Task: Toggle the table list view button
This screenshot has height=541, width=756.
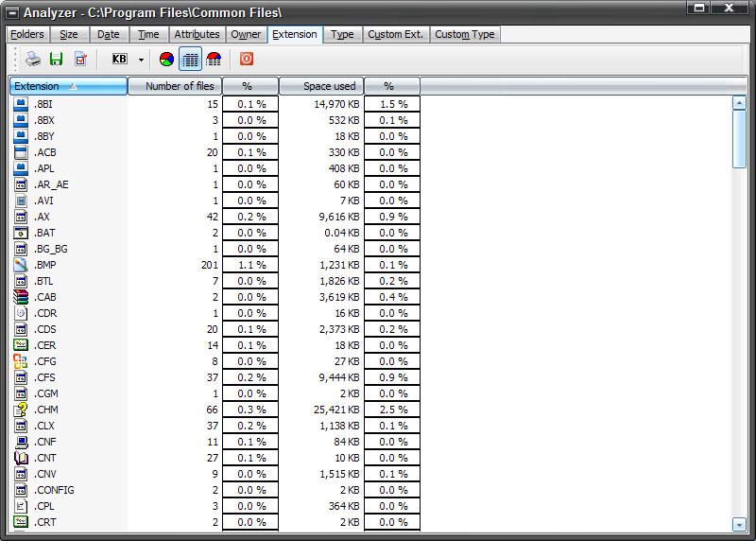Action: [x=190, y=59]
